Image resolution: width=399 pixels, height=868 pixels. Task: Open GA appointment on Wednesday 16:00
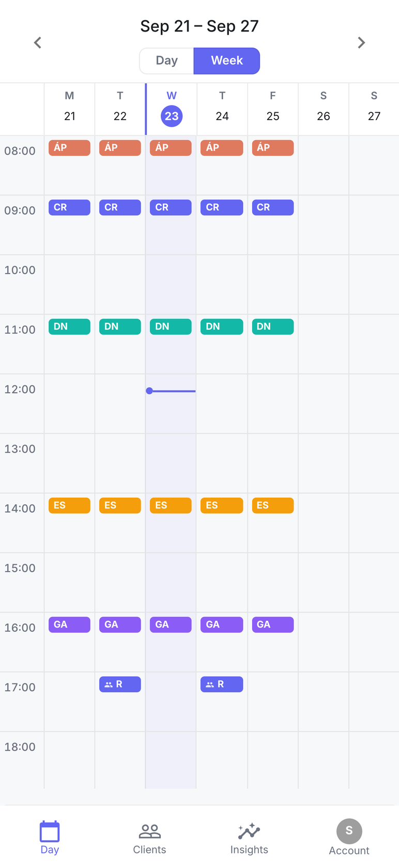click(171, 624)
